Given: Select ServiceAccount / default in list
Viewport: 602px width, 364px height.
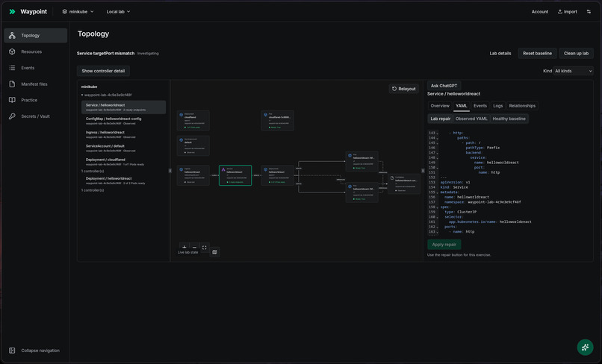Looking at the screenshot, I should [123, 148].
